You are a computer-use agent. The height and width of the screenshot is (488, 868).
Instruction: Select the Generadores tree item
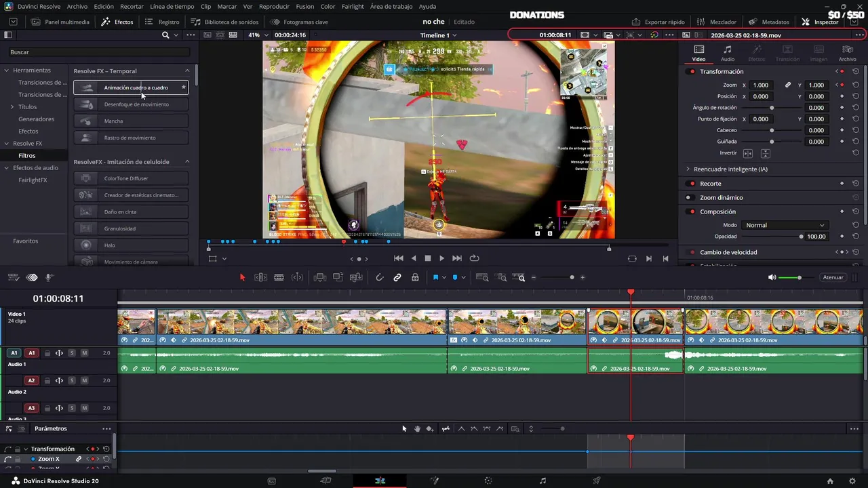pyautogui.click(x=36, y=119)
